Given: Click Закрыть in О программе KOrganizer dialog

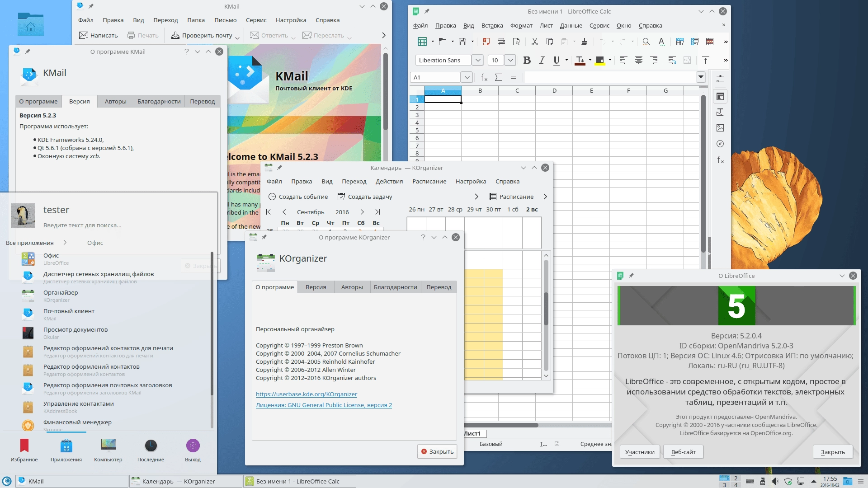Looking at the screenshot, I should point(437,451).
